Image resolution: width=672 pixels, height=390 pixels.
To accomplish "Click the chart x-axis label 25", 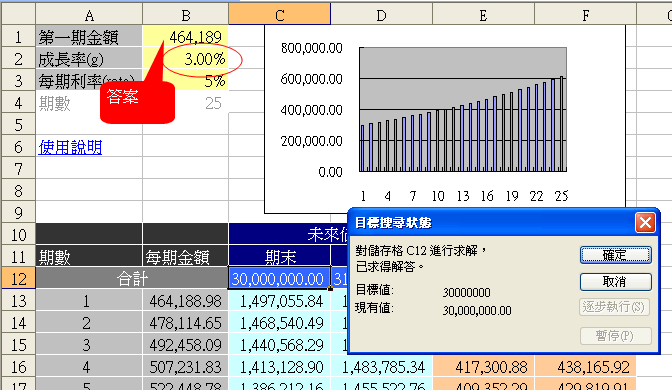I will [x=561, y=196].
